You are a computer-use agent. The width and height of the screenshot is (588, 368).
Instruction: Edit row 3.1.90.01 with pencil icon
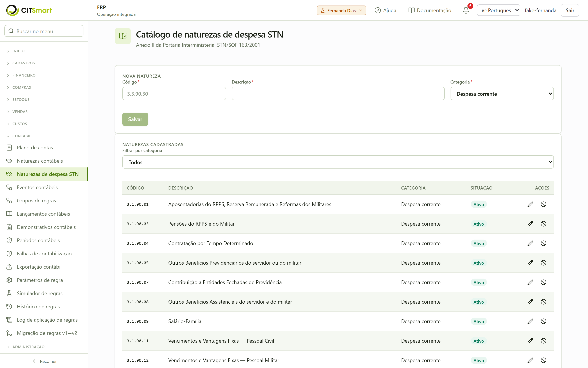click(530, 204)
